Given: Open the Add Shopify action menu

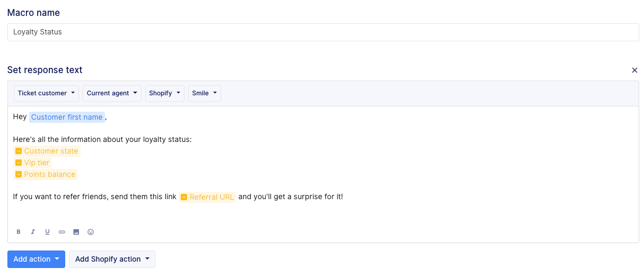Looking at the screenshot, I should 112,259.
